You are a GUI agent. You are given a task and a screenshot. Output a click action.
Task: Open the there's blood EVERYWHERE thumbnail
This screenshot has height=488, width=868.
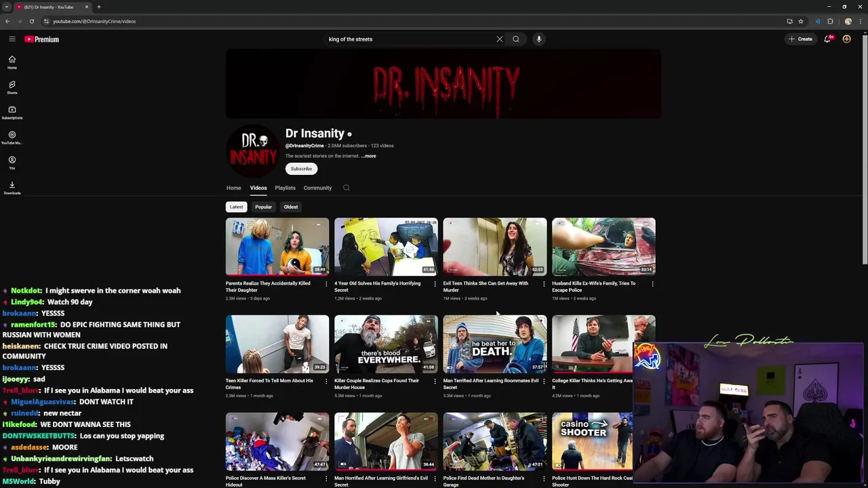click(x=386, y=344)
